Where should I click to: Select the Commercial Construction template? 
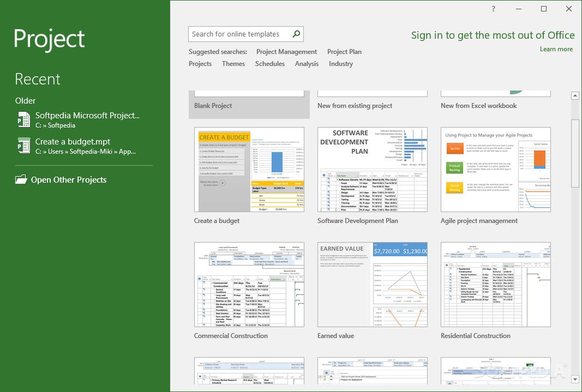tap(249, 284)
